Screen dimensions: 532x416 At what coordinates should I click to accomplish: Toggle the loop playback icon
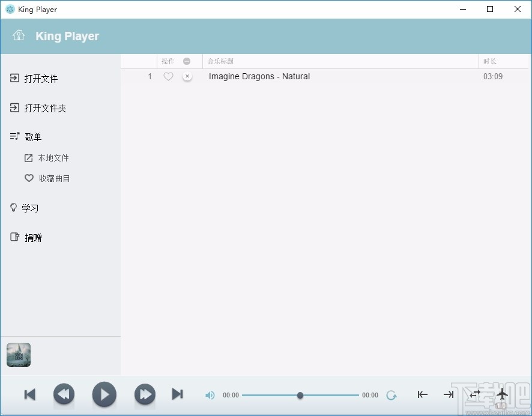point(392,395)
